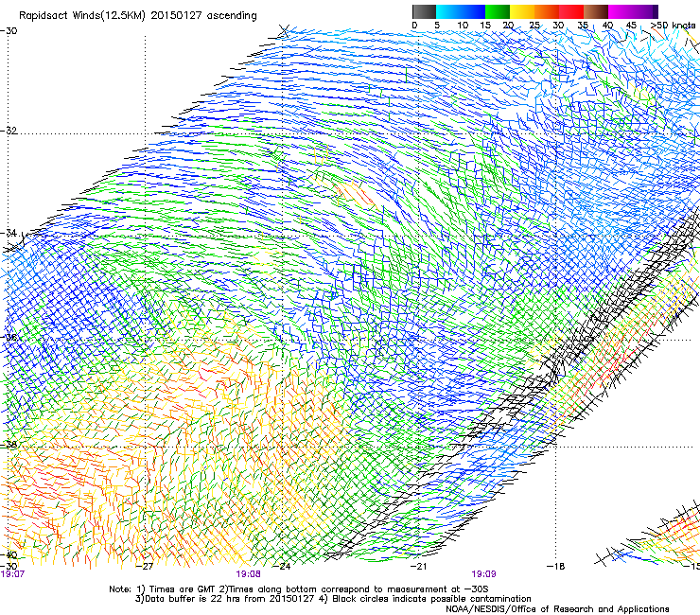Click the '-34' latitude label
700x615 pixels.
[9, 233]
